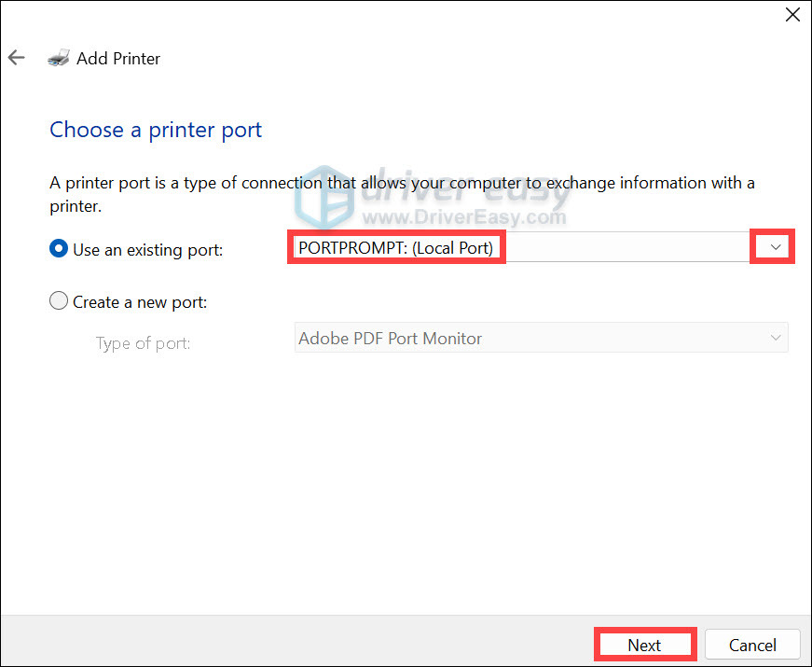812x667 pixels.
Task: Click the back arrow icon
Action: click(x=16, y=58)
